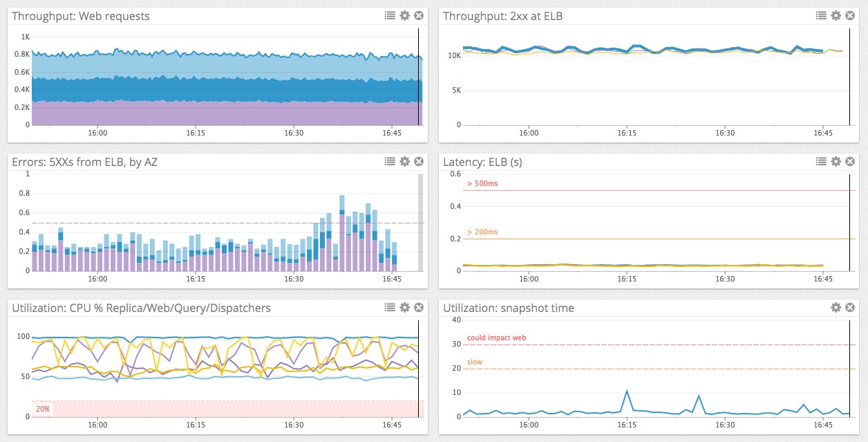868x442 pixels.
Task: Click the "could impact web" threshold label
Action: pos(496,338)
